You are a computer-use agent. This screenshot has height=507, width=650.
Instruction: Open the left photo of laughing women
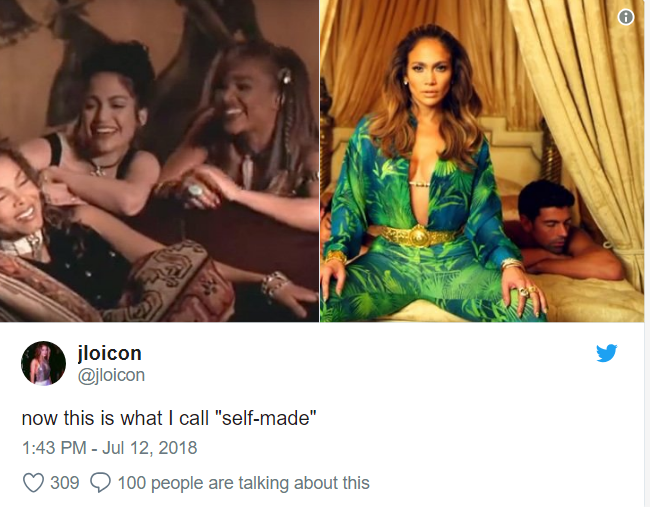pyautogui.click(x=159, y=161)
